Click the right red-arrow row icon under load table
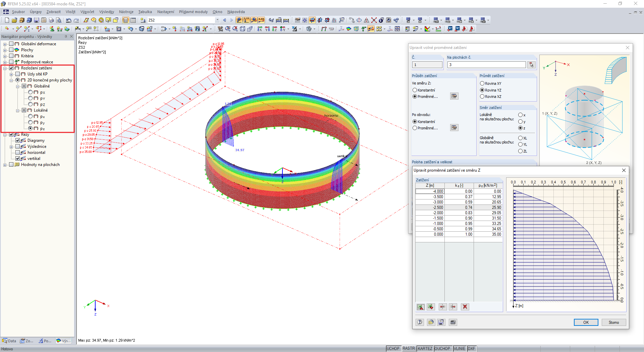The width and height of the screenshot is (644, 352). (453, 307)
